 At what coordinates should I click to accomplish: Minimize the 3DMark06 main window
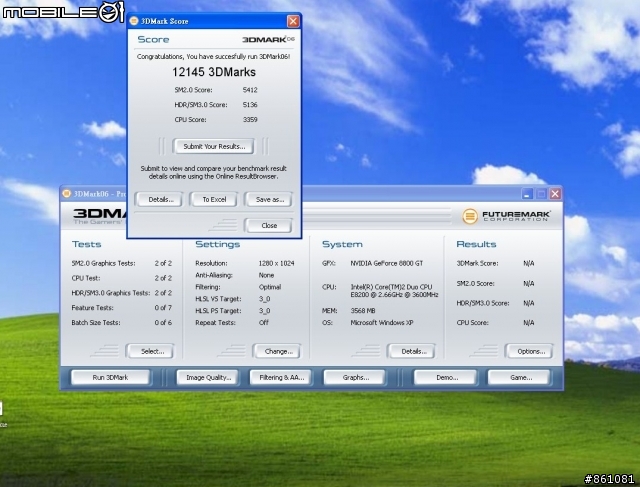[x=527, y=194]
